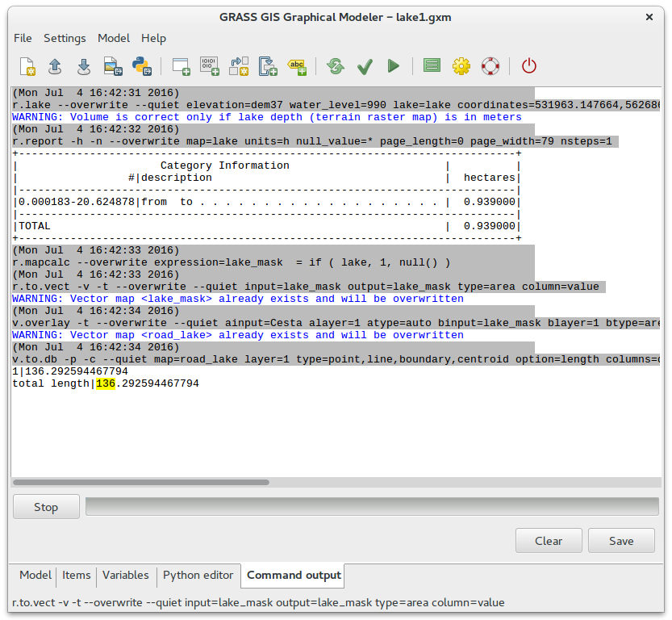
Task: Add GRASS command to model icon
Action: click(x=181, y=66)
